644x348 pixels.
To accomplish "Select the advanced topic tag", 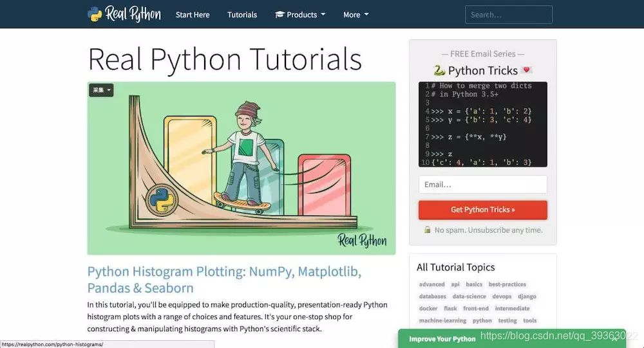I will click(x=431, y=284).
